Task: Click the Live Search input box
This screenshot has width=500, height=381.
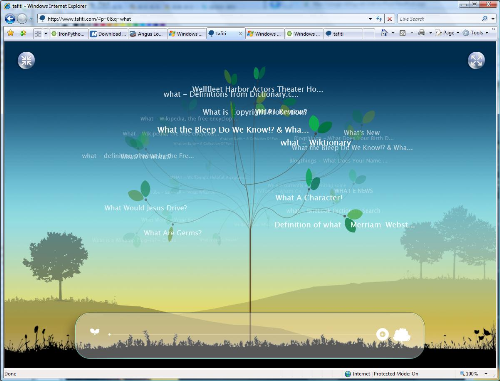Action: (438, 19)
